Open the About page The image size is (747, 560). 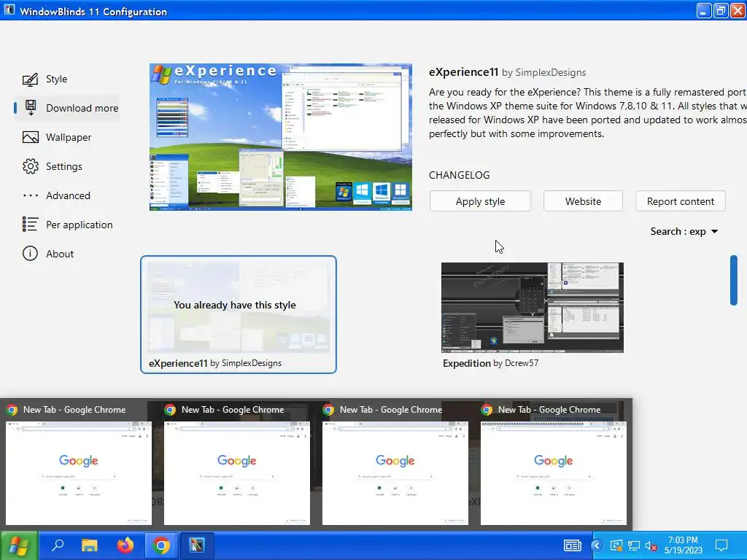(48, 253)
